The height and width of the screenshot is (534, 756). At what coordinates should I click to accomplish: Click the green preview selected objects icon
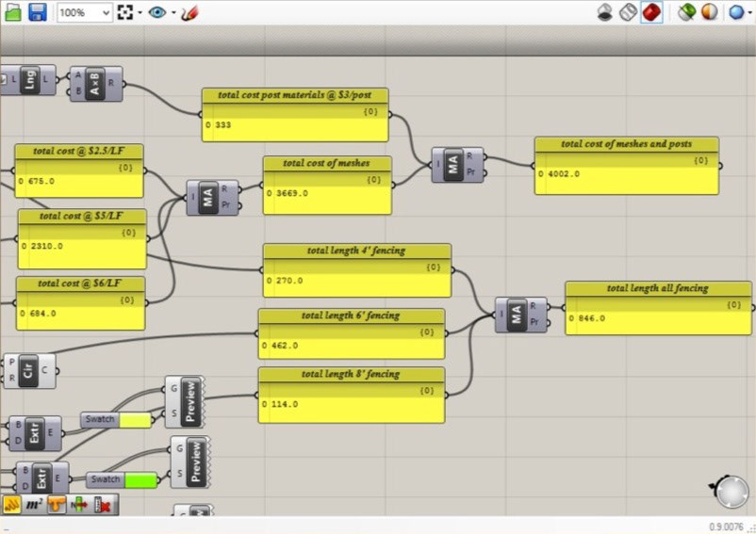(x=686, y=12)
